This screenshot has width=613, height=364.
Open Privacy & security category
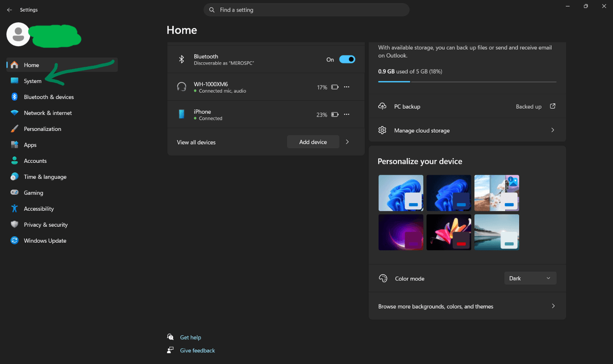pyautogui.click(x=62, y=225)
